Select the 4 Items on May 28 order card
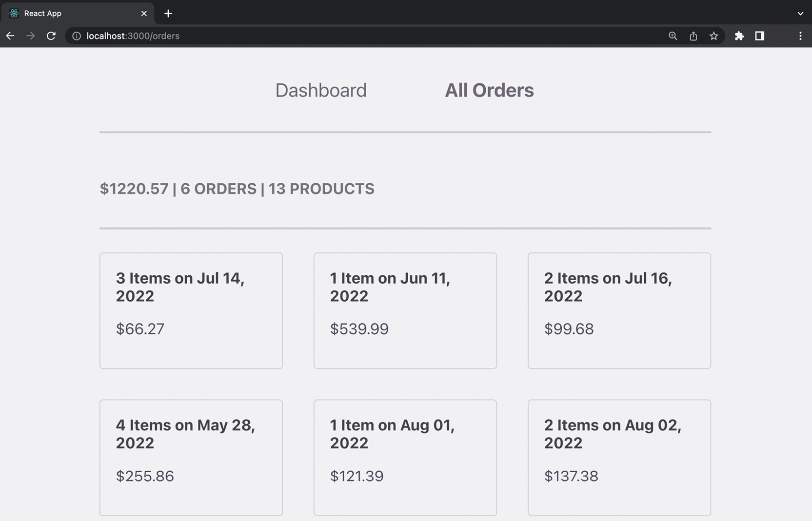Image resolution: width=812 pixels, height=521 pixels. 191,457
